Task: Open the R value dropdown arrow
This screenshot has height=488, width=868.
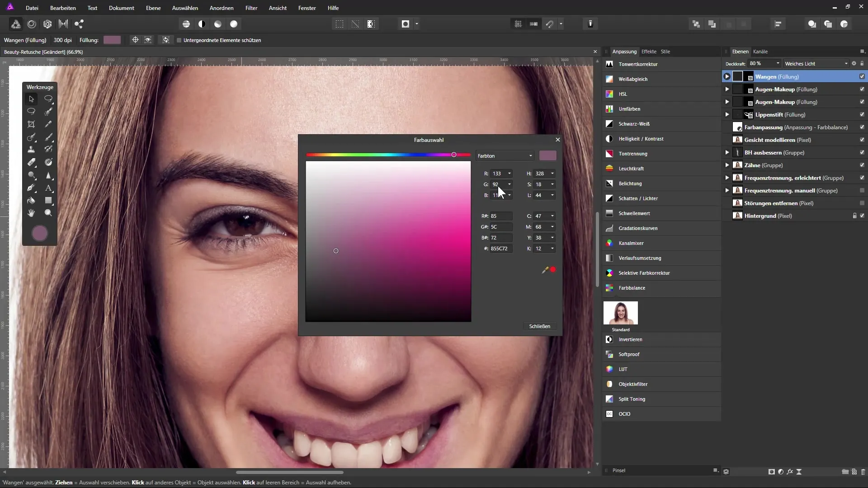Action: pyautogui.click(x=509, y=174)
